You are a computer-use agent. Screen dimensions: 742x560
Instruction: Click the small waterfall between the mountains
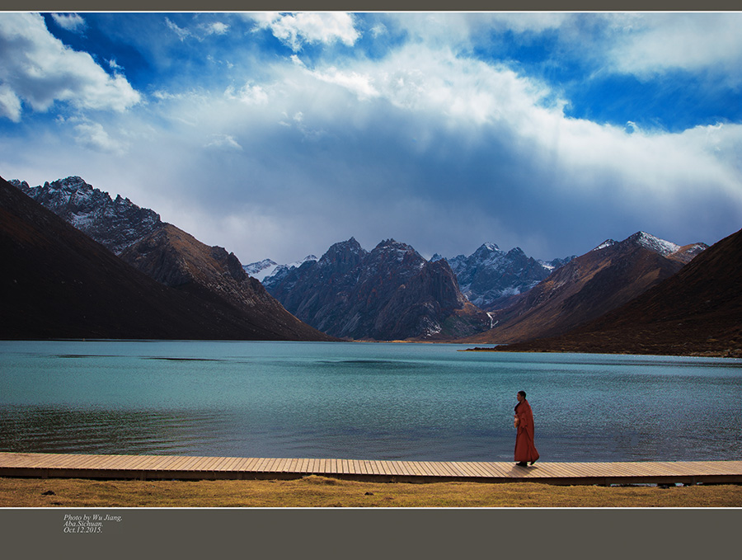pos(491,318)
